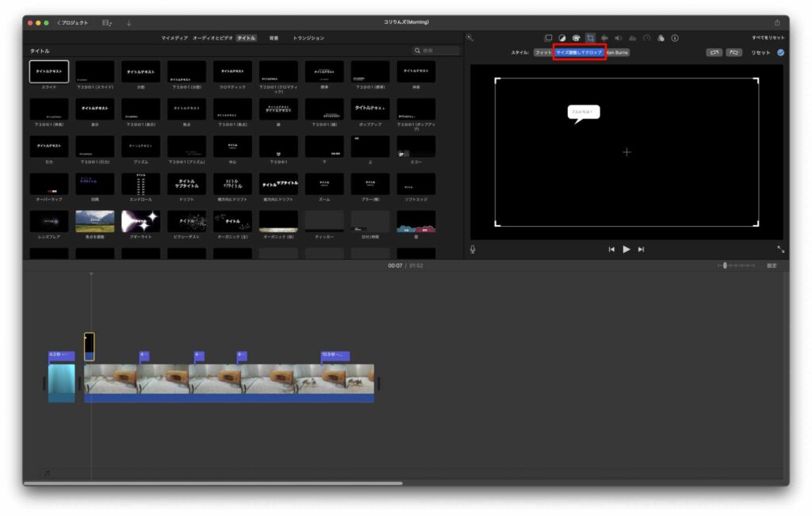Open the timeline 設定 settings popup
This screenshot has width=812, height=516.
(x=772, y=266)
